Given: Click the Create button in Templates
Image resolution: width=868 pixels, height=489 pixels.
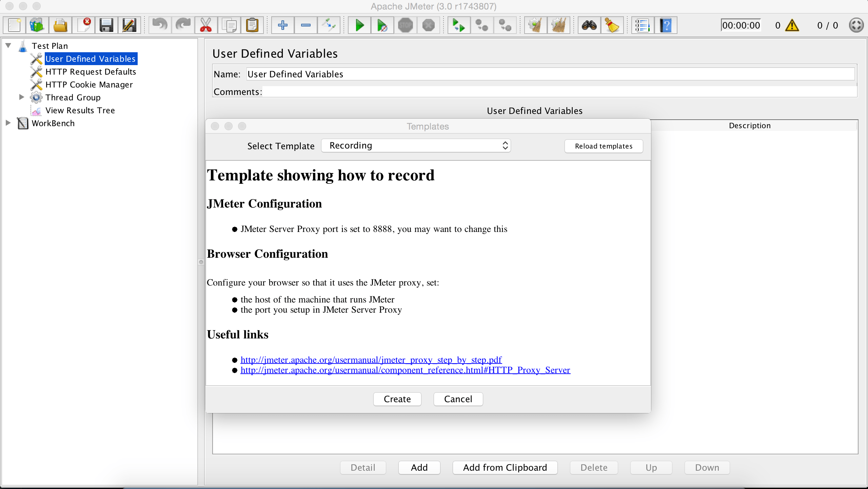Looking at the screenshot, I should 397,399.
